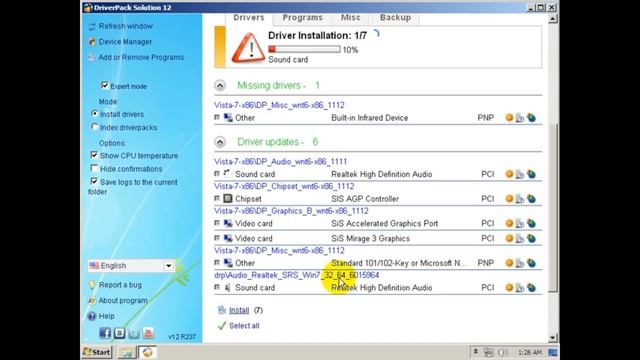Check the SiS Mirage 3 Graphics checkbox
The height and width of the screenshot is (360, 640).
tap(217, 238)
